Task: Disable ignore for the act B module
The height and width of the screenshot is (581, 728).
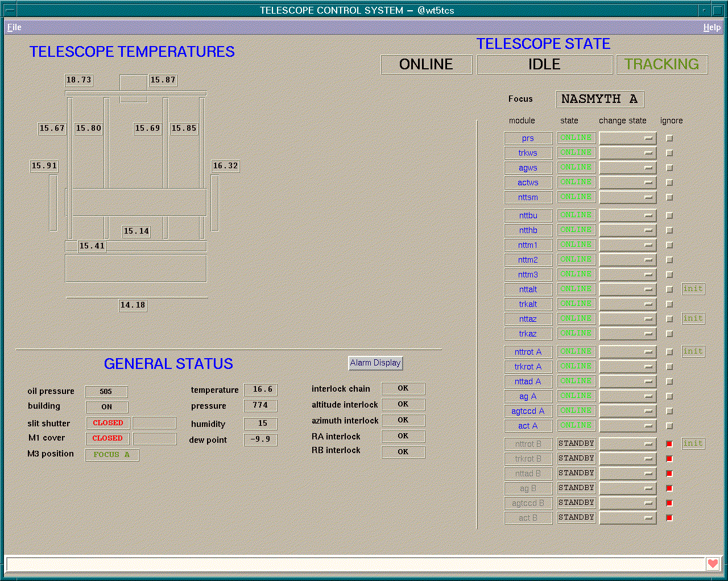Action: (669, 518)
